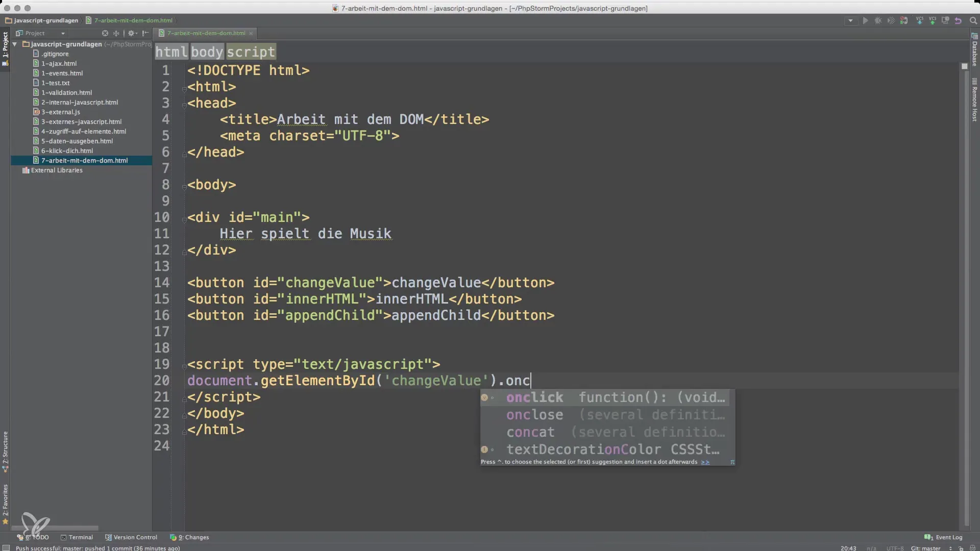Image resolution: width=980 pixels, height=551 pixels.
Task: Click the Run with Coverage icon
Action: (x=891, y=21)
